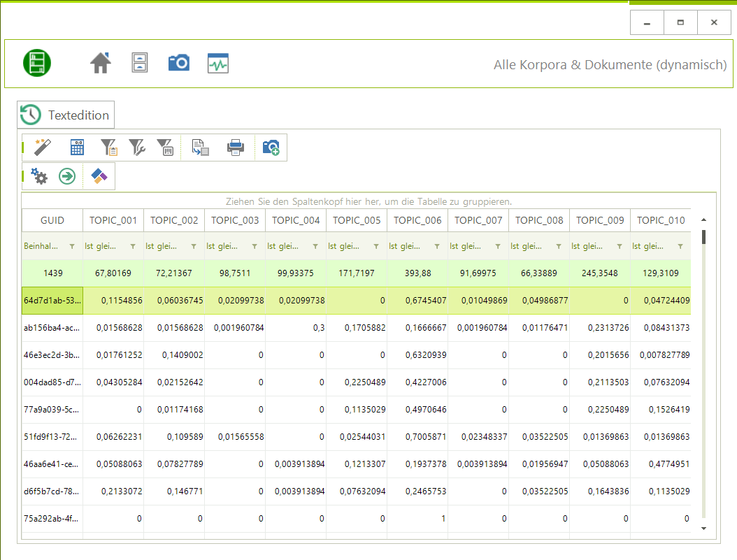The width and height of the screenshot is (737, 560).
Task: Select row d6f5b7cd-78... GUID cell
Action: coord(52,491)
